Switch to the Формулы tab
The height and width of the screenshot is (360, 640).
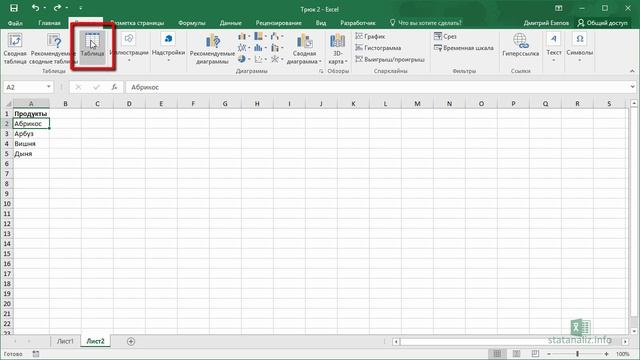(x=191, y=23)
